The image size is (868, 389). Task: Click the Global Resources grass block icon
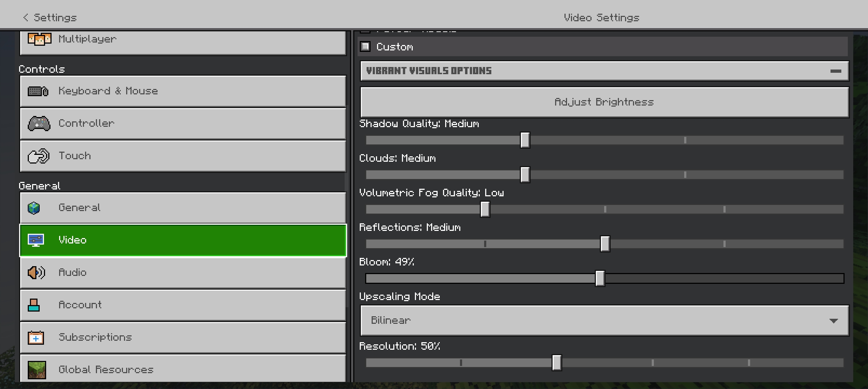37,370
